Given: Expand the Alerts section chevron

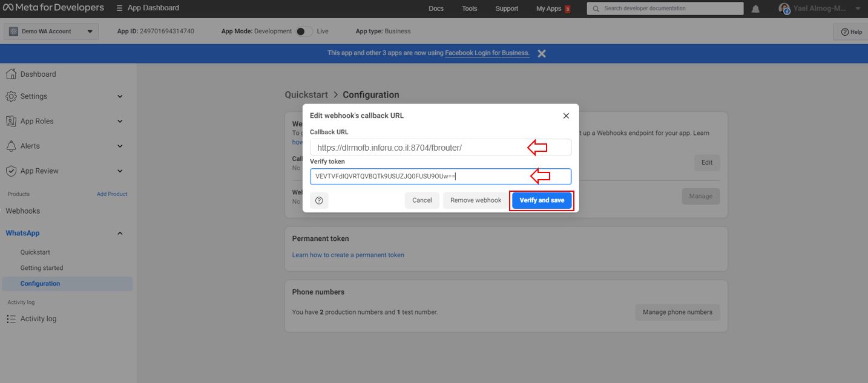Looking at the screenshot, I should point(120,146).
